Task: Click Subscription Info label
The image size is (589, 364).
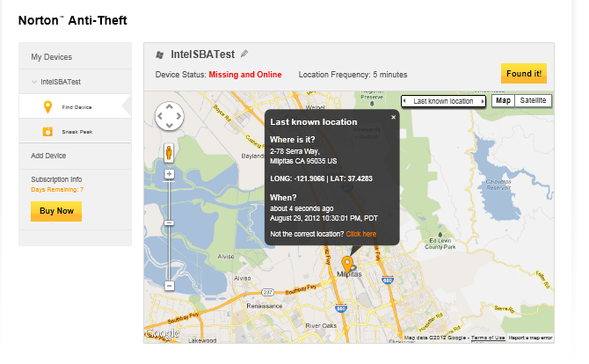Action: [56, 179]
